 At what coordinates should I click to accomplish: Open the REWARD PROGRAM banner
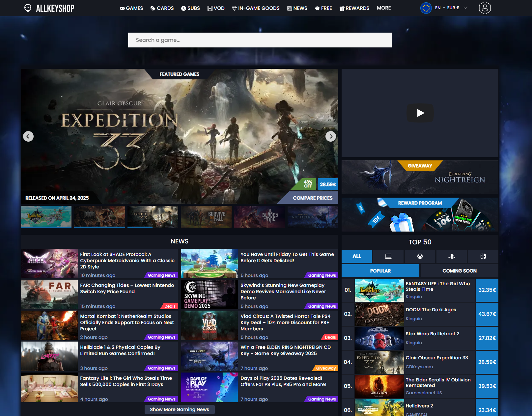point(420,214)
